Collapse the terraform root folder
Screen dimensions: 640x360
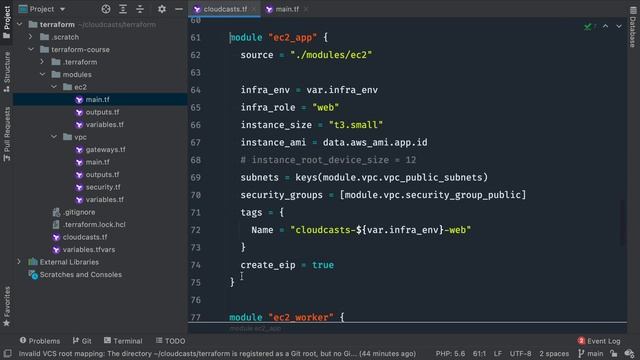point(20,24)
